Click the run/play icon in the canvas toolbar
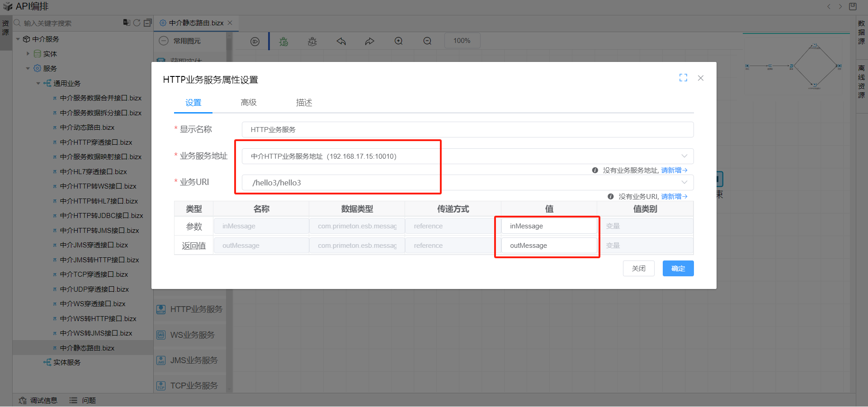 tap(255, 42)
